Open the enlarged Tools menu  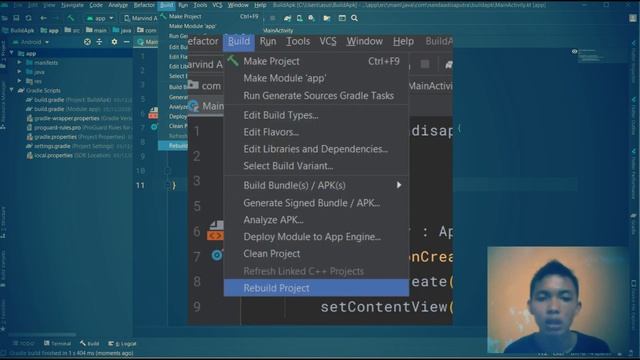pyautogui.click(x=298, y=42)
